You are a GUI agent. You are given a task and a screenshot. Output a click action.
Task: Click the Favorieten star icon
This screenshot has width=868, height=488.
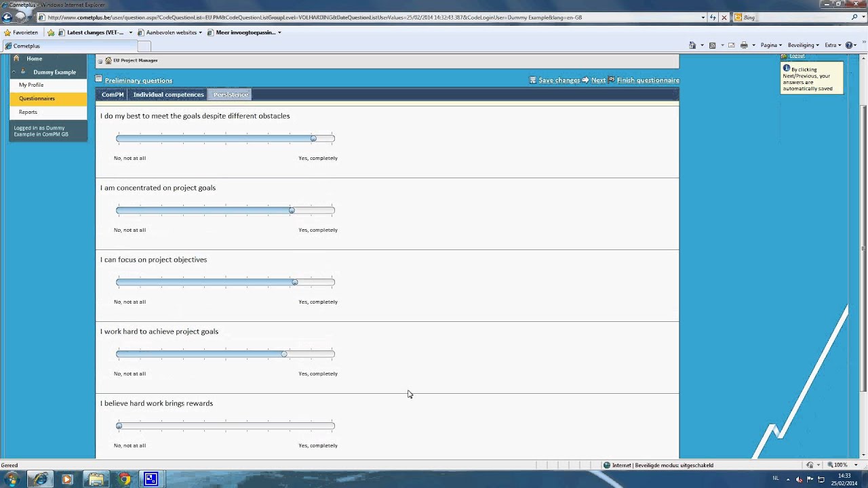click(7, 32)
